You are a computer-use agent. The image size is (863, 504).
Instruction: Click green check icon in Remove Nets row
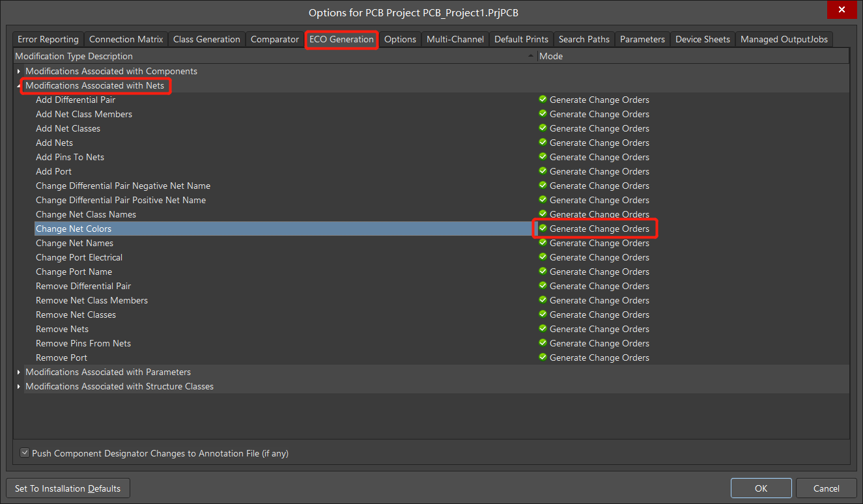tap(543, 329)
